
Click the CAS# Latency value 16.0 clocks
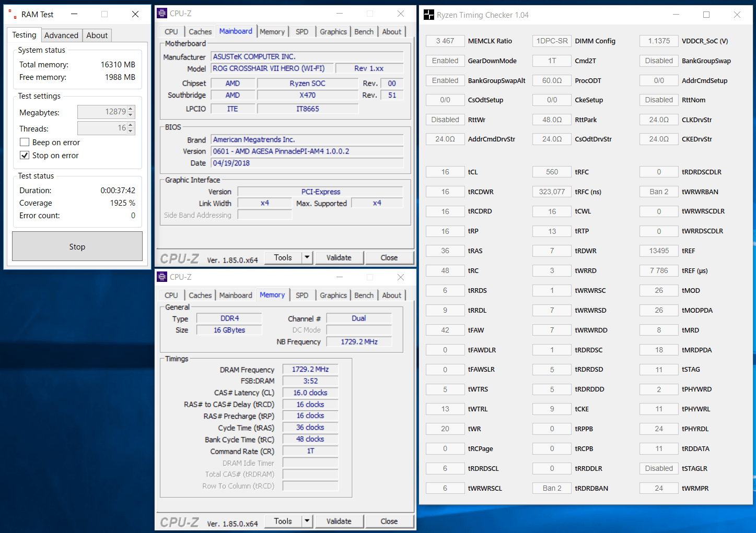coord(310,393)
